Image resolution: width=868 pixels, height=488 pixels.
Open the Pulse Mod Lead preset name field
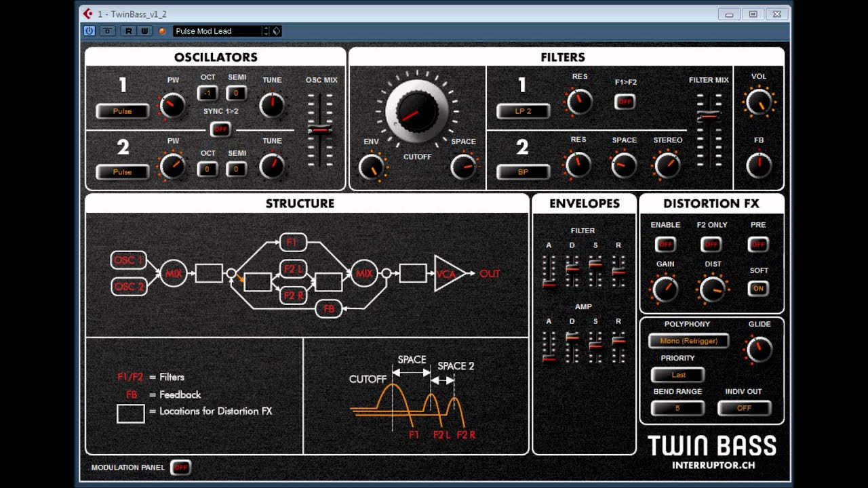pos(217,31)
